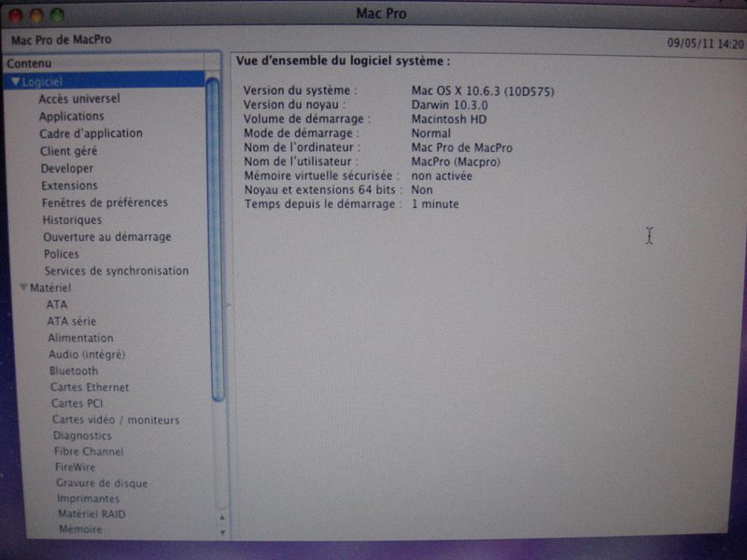Click the Non value for 64 bits

point(422,190)
